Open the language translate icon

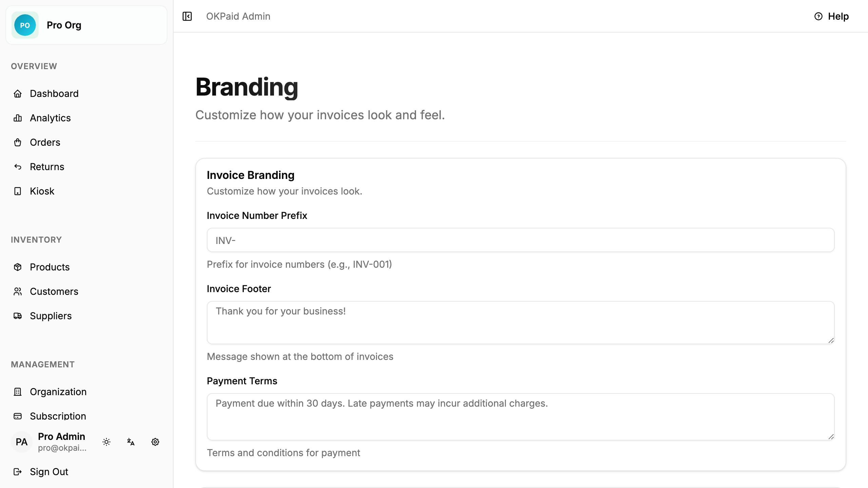(x=131, y=442)
